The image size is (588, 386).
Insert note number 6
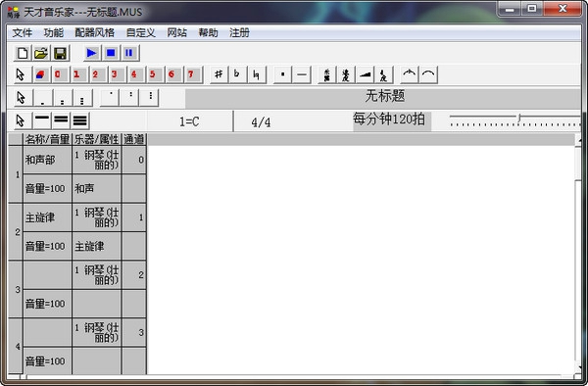coord(173,74)
